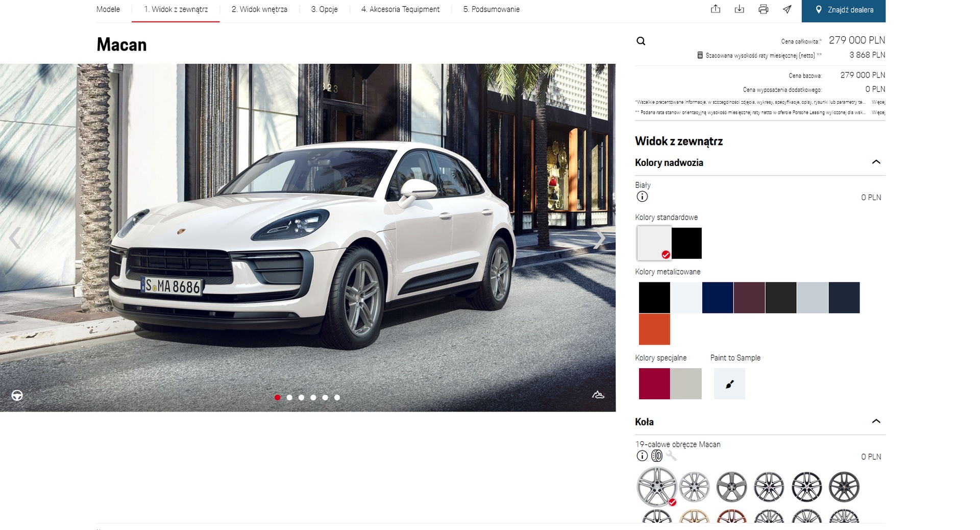Image resolution: width=980 pixels, height=530 pixels.
Task: Click the wrench icon under wheels
Action: coord(671,456)
